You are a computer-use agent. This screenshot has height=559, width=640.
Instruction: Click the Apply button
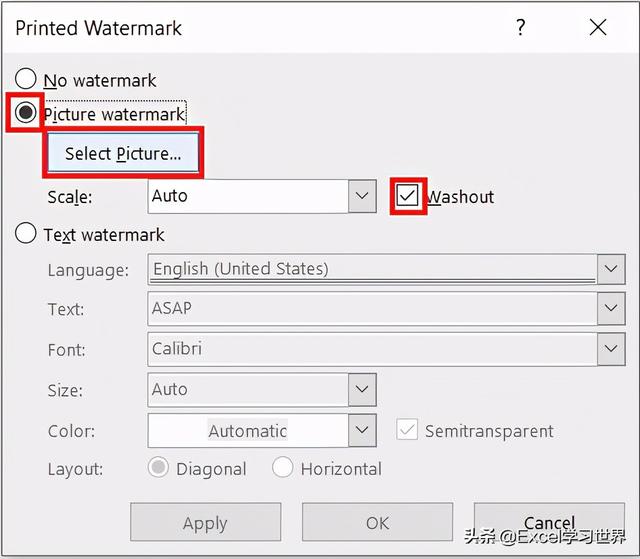[x=206, y=523]
